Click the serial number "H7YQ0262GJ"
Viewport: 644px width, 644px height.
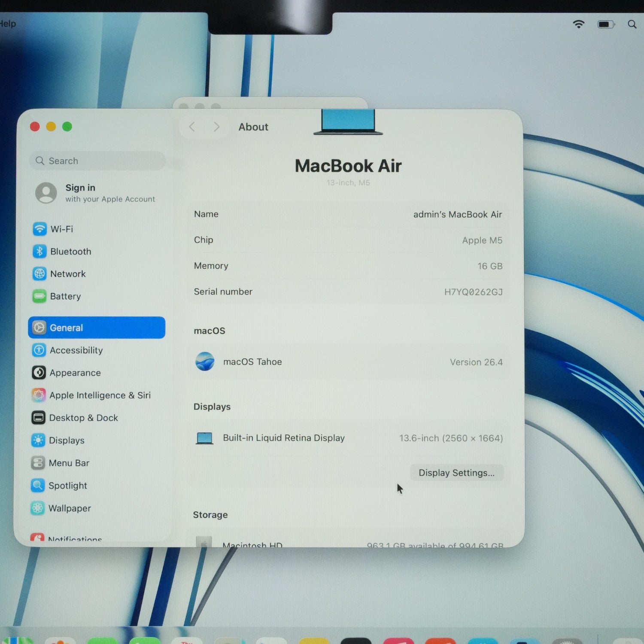click(x=473, y=292)
